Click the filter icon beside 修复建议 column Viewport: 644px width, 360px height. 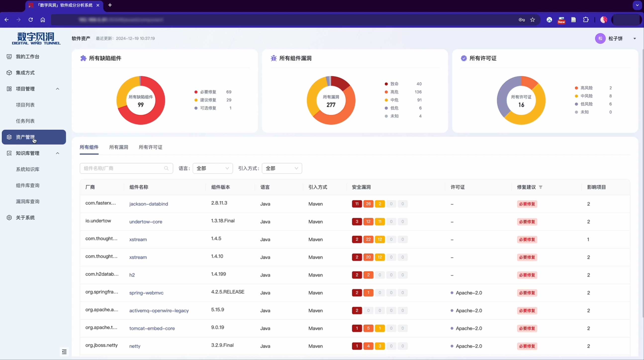coord(541,187)
